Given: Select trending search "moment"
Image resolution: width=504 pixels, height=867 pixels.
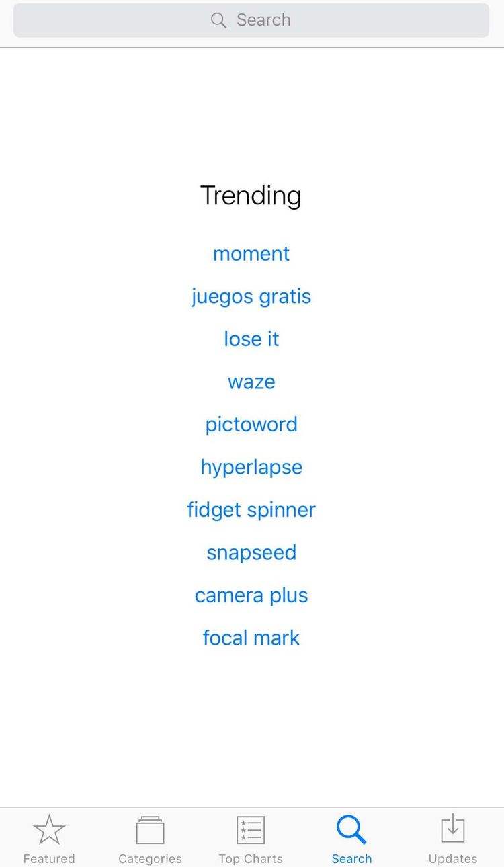Looking at the screenshot, I should 251,253.
